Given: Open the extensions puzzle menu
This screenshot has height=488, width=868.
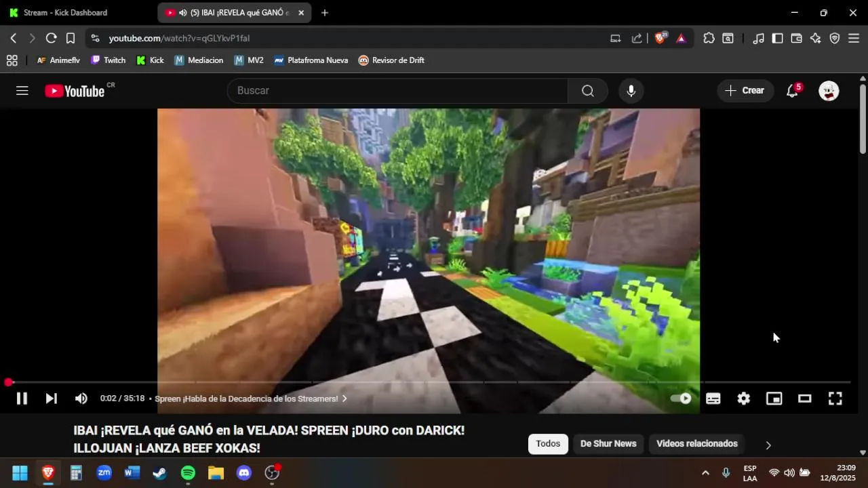Looking at the screenshot, I should click(x=709, y=39).
